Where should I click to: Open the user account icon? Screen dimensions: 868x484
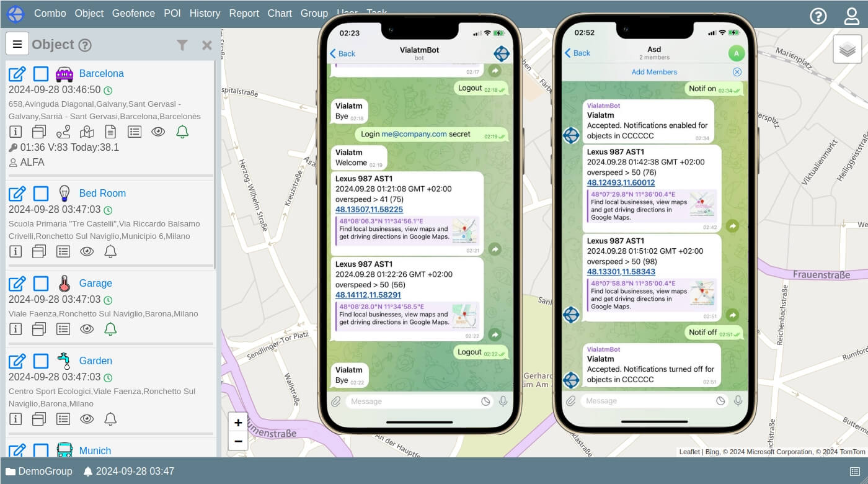[852, 16]
